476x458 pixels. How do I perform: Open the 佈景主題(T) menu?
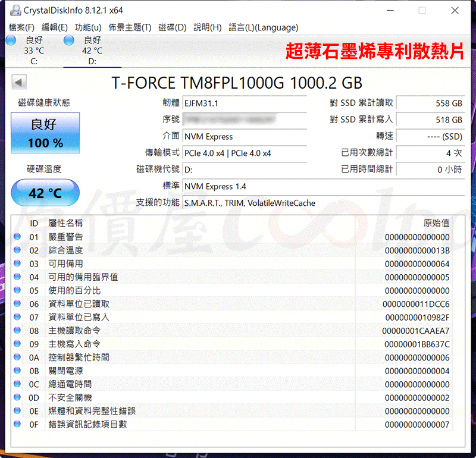(130, 27)
